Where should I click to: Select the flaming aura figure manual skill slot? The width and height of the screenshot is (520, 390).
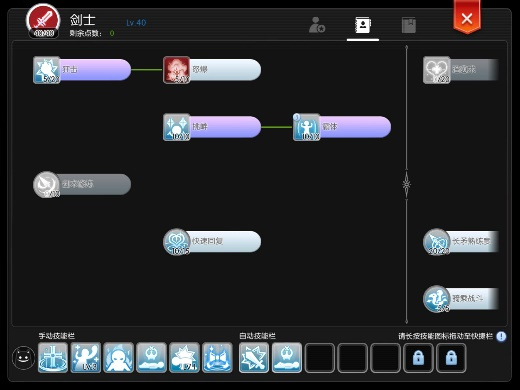coord(118,358)
